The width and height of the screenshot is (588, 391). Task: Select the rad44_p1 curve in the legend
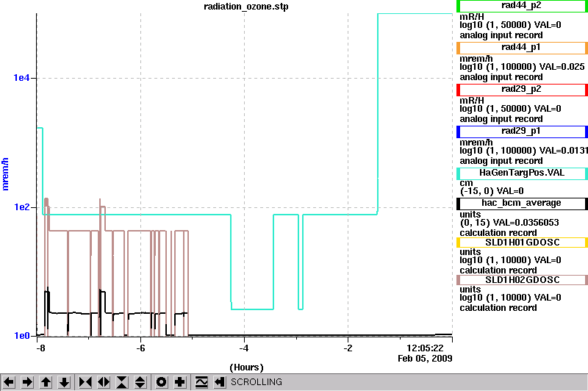point(522,48)
